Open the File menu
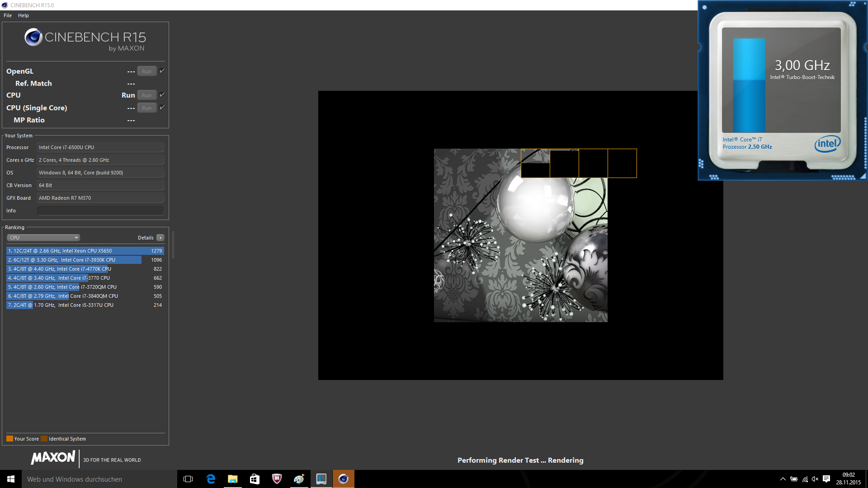This screenshot has width=868, height=488. [x=8, y=15]
